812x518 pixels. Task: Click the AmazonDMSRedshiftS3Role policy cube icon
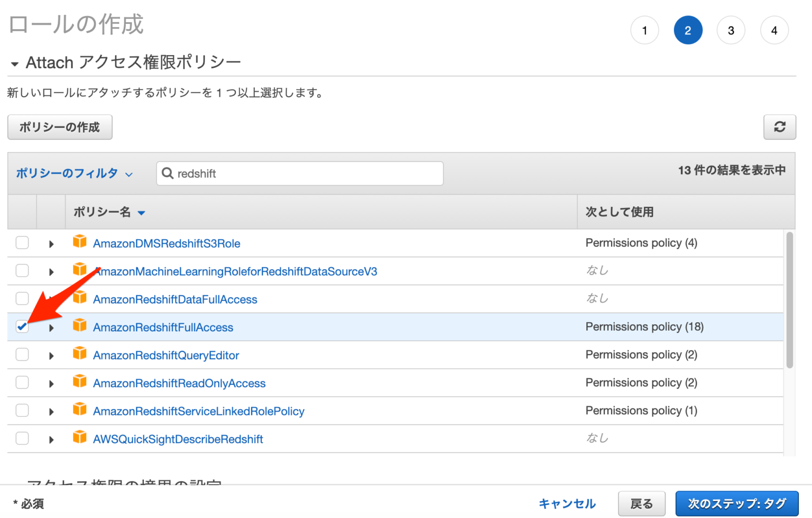[x=80, y=242]
